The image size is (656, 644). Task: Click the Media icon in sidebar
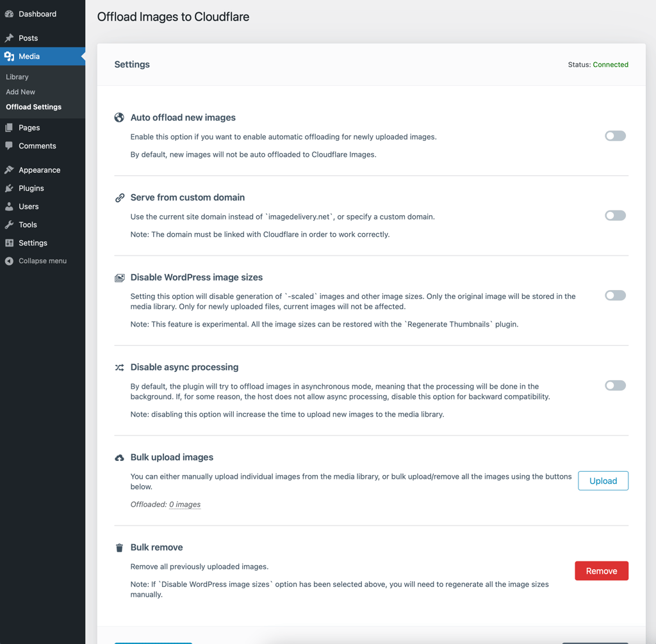point(9,56)
